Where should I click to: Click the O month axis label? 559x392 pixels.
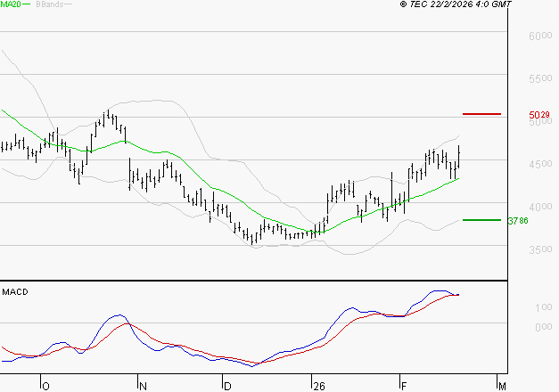pos(45,387)
